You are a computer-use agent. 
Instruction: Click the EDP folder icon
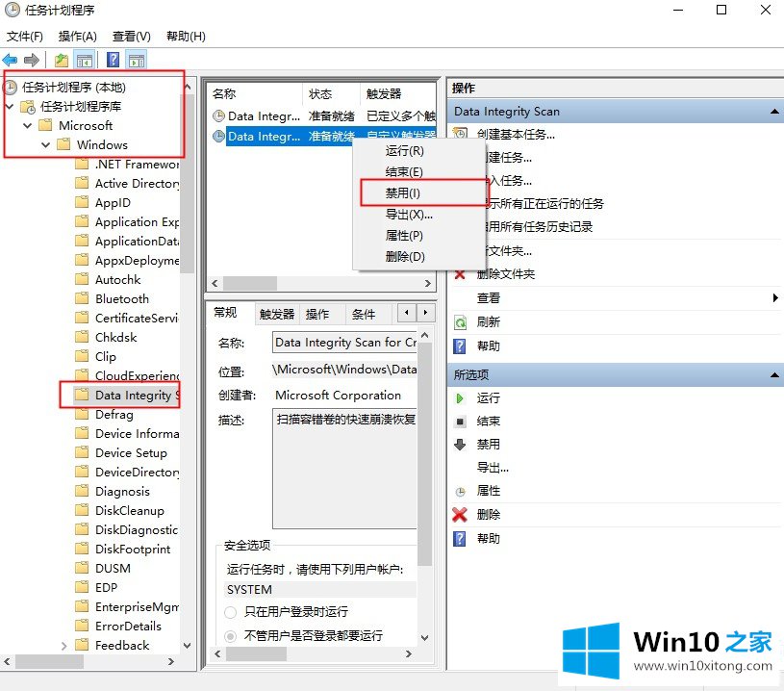click(82, 587)
